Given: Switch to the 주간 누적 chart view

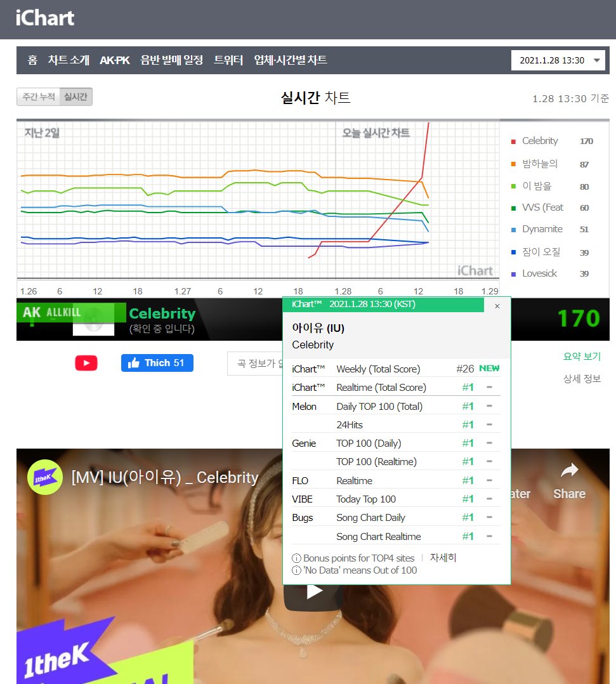Looking at the screenshot, I should tap(39, 97).
